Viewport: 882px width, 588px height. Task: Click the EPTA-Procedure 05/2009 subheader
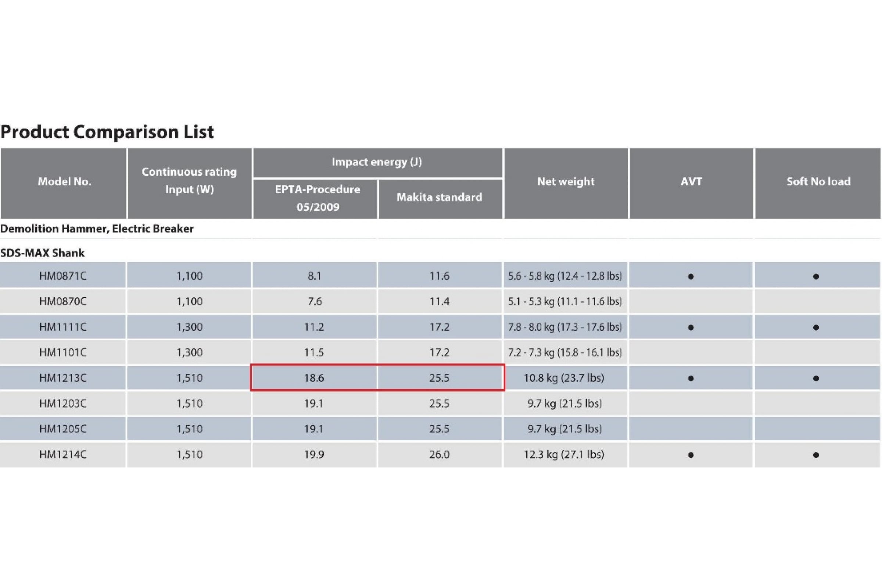pos(317,198)
